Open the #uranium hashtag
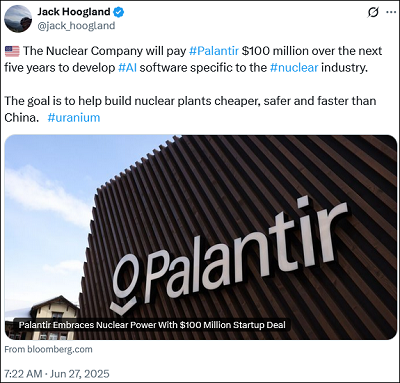This screenshot has height=383, width=400. [74, 118]
